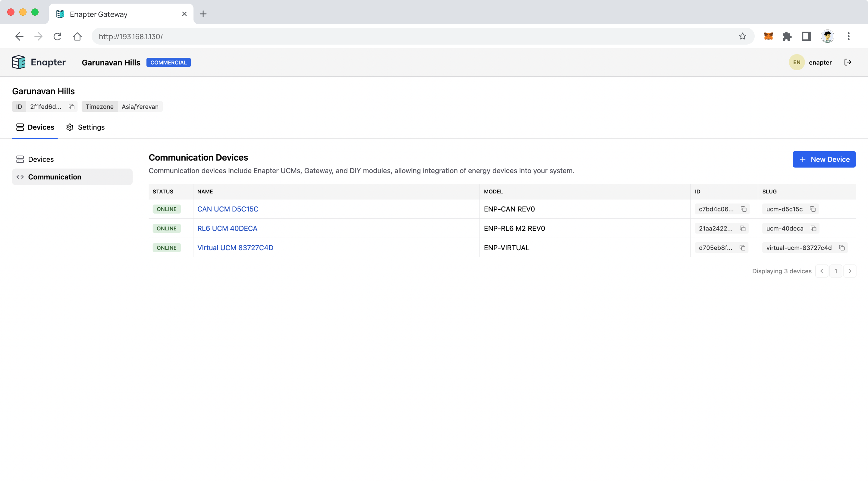Click the log out icon
Image resolution: width=868 pixels, height=482 pixels.
point(848,62)
